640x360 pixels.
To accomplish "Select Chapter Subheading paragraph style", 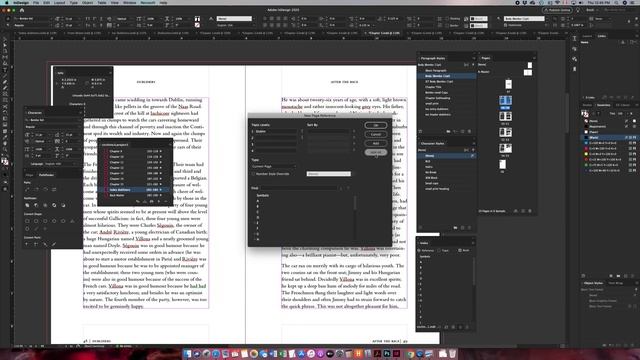I will pos(447,98).
